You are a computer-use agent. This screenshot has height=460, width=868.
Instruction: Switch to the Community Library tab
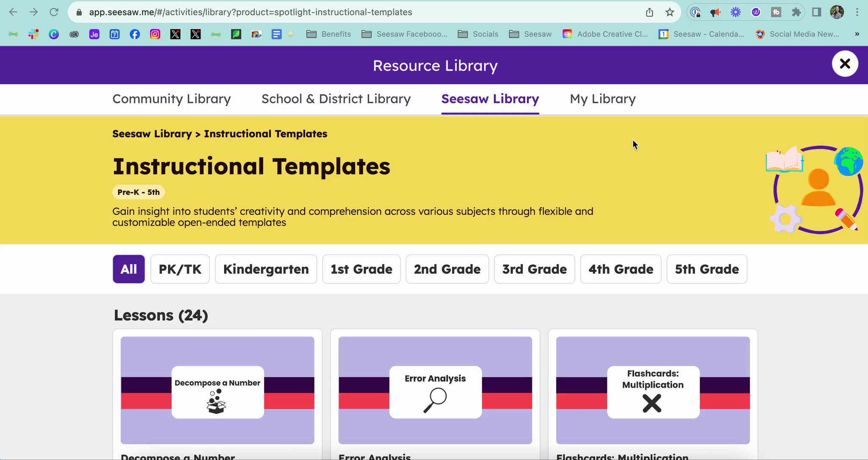click(172, 99)
